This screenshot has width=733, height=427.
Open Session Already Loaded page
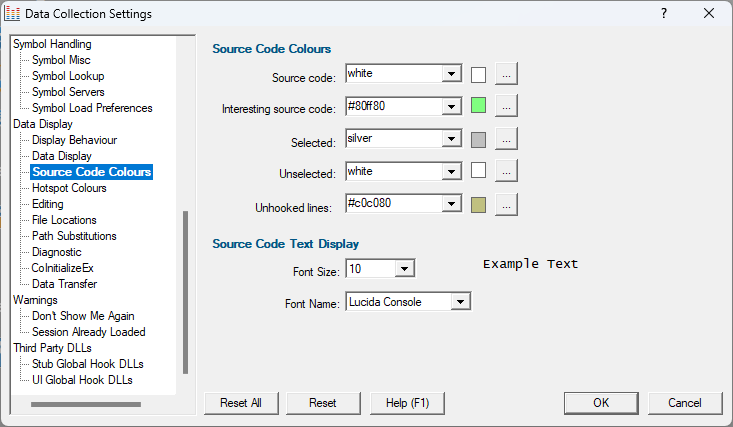[89, 332]
